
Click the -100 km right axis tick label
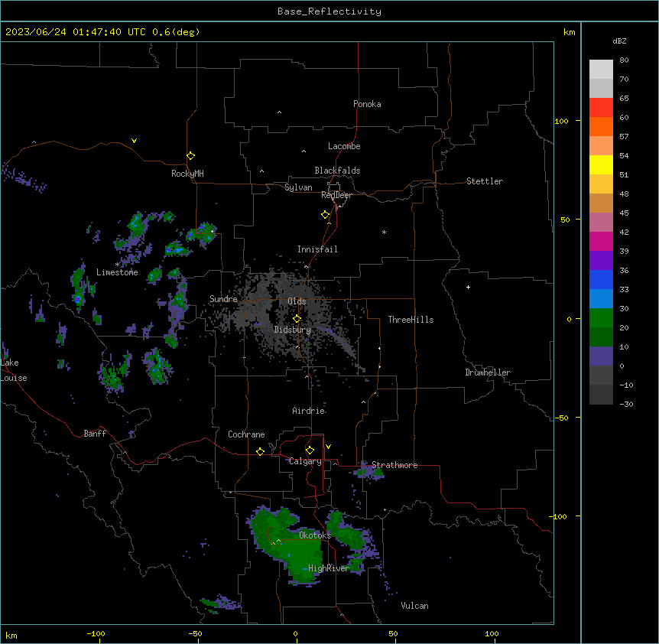click(x=559, y=516)
